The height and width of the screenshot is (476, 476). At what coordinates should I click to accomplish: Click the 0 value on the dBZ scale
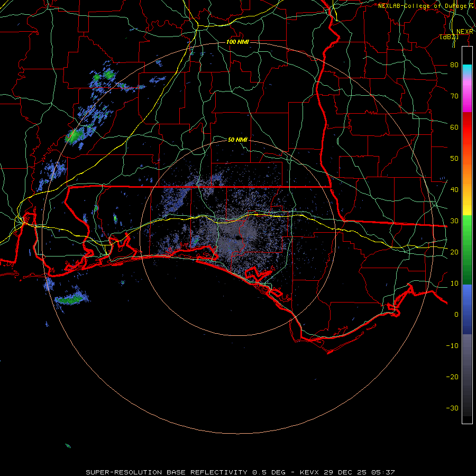456,315
